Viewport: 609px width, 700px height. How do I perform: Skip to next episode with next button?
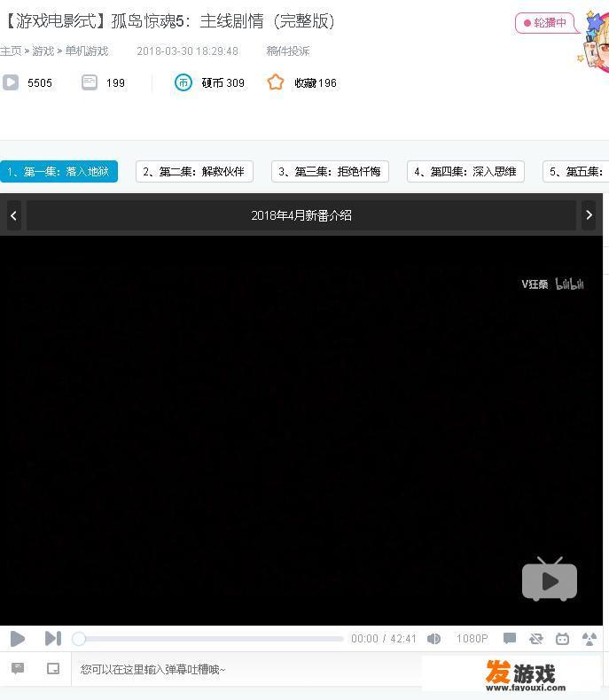(53, 638)
